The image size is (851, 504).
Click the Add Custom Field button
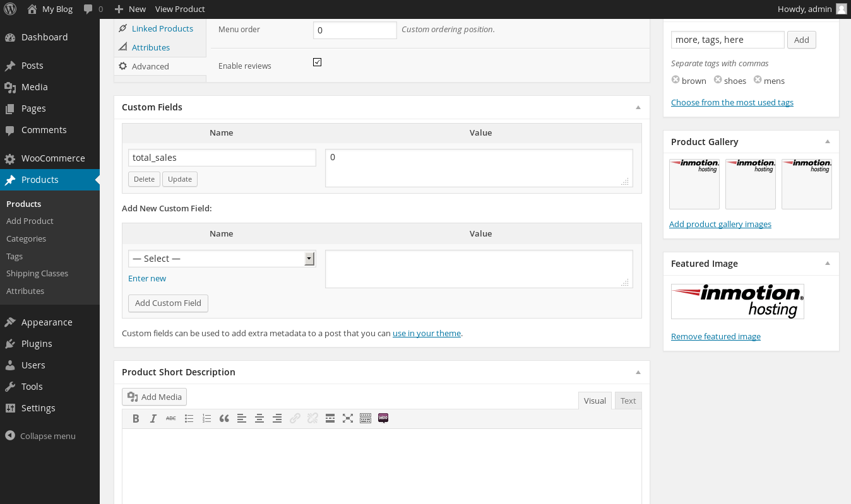pos(168,303)
